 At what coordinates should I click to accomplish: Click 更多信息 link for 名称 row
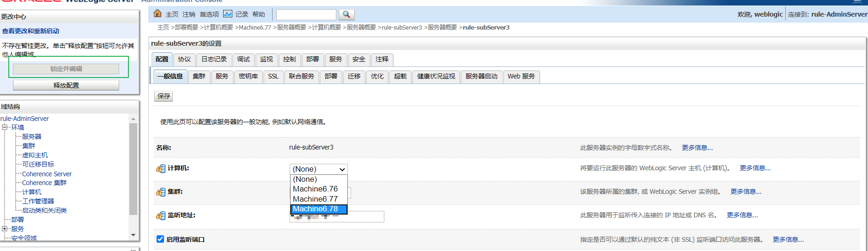point(697,148)
